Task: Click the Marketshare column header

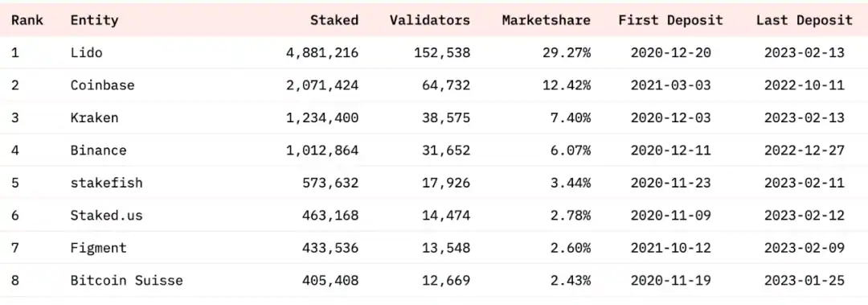Action: click(546, 20)
